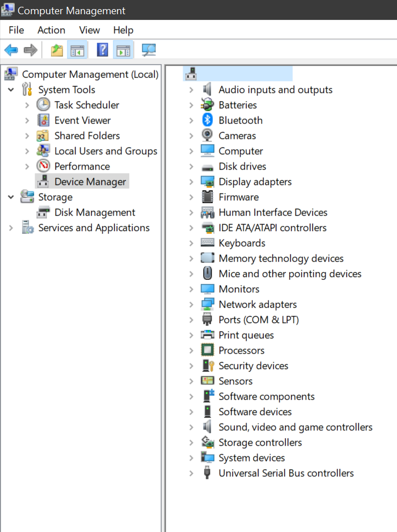The image size is (397, 532).
Task: Expand Sound, video and game controllers
Action: 192,427
